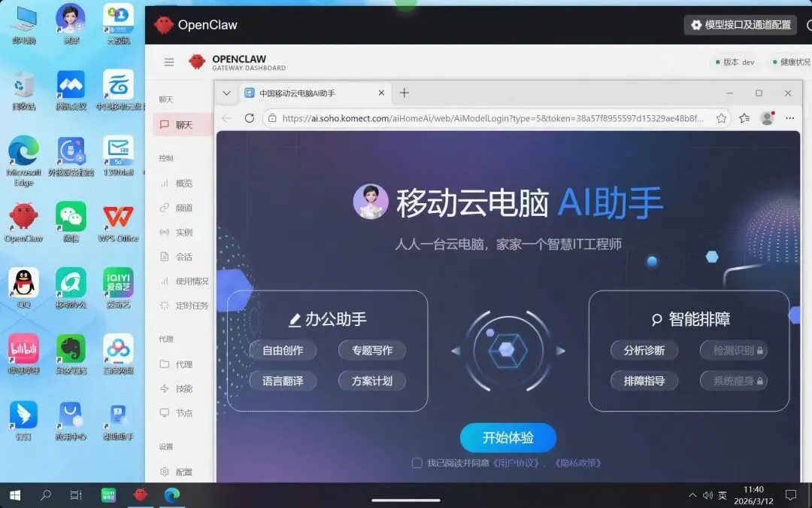Open the Microsoft Edge desktop shortcut
Image resolution: width=812 pixels, height=508 pixels.
click(23, 161)
